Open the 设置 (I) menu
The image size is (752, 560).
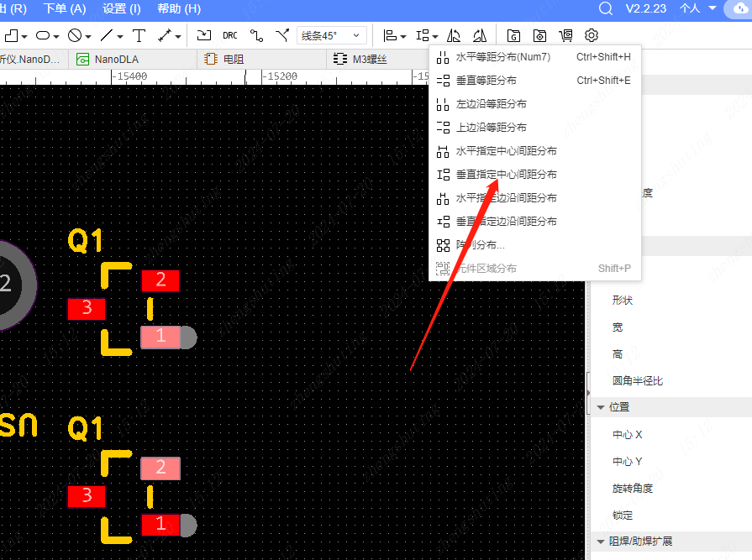click(x=121, y=8)
